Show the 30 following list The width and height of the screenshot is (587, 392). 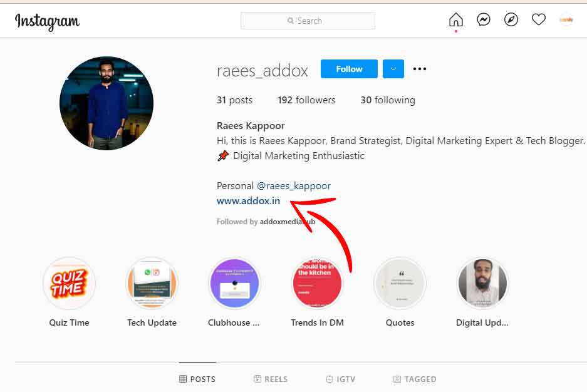[x=387, y=100]
